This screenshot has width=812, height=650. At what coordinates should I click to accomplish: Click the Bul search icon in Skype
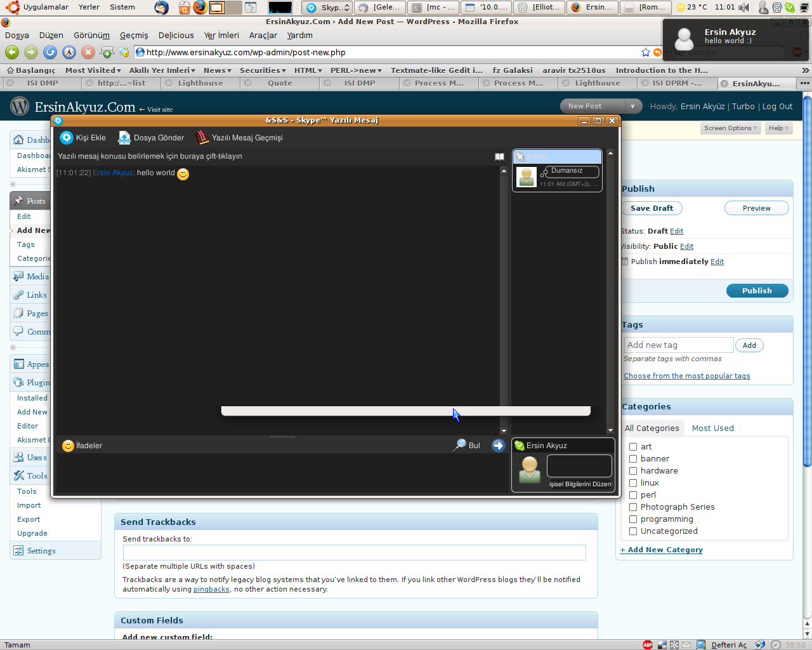(x=459, y=446)
